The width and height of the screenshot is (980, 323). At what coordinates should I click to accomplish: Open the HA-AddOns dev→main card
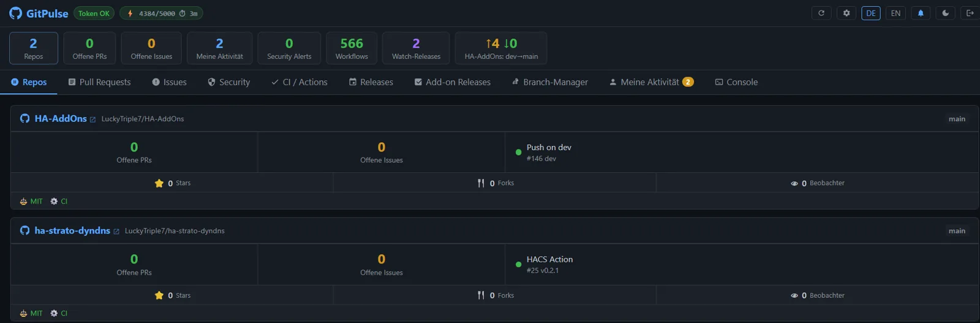click(x=501, y=48)
